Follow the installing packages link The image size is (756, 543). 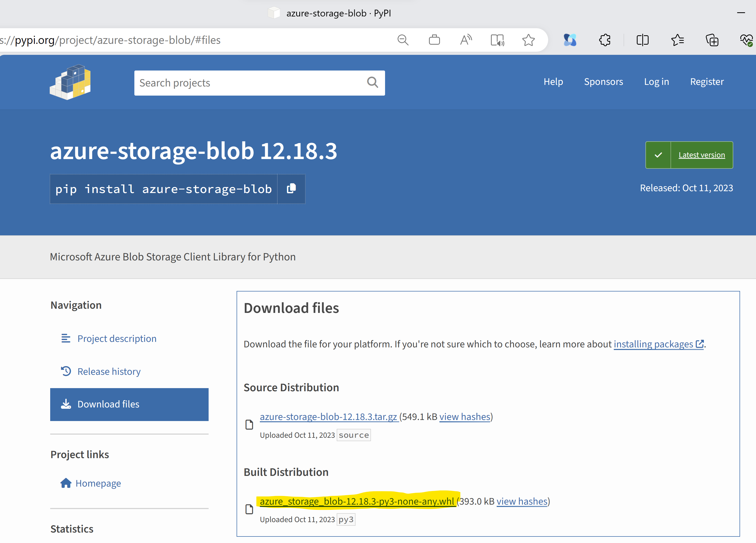pyautogui.click(x=659, y=344)
